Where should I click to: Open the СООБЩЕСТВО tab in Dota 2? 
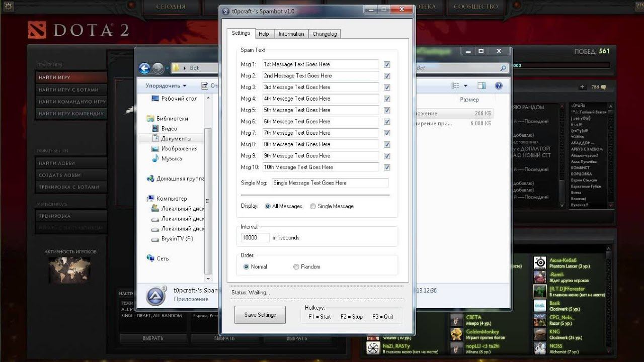point(475,7)
